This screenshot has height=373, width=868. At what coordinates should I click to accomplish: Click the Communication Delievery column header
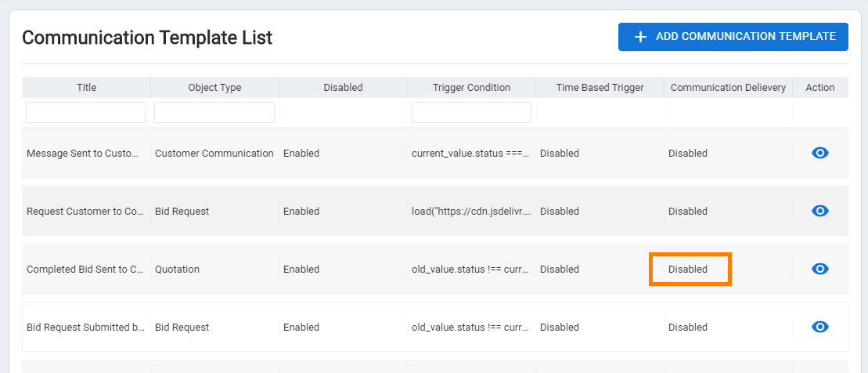click(729, 88)
